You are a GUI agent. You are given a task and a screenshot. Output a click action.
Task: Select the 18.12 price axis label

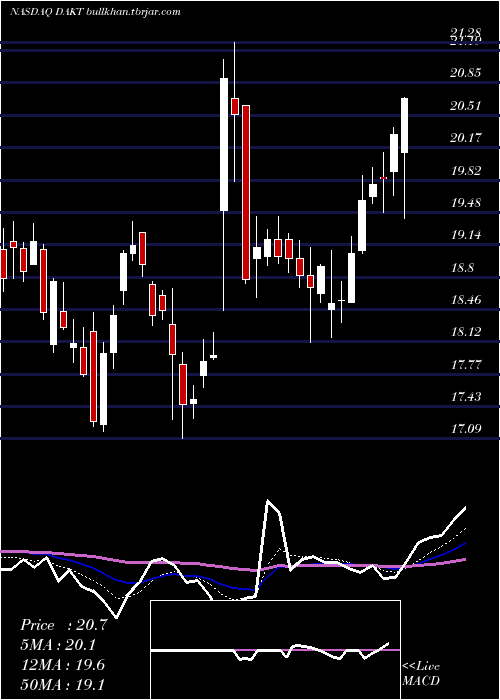pyautogui.click(x=466, y=332)
